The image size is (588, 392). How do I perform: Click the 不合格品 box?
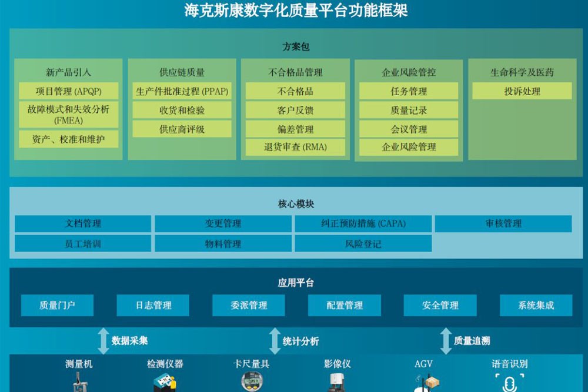tap(295, 91)
